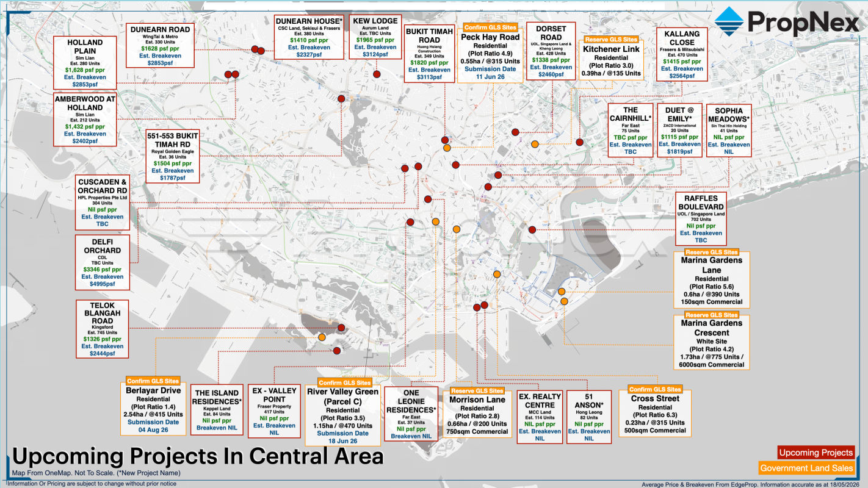Select the ONE LEONIE RESIDENCES* title
The height and width of the screenshot is (488, 868).
(x=410, y=403)
